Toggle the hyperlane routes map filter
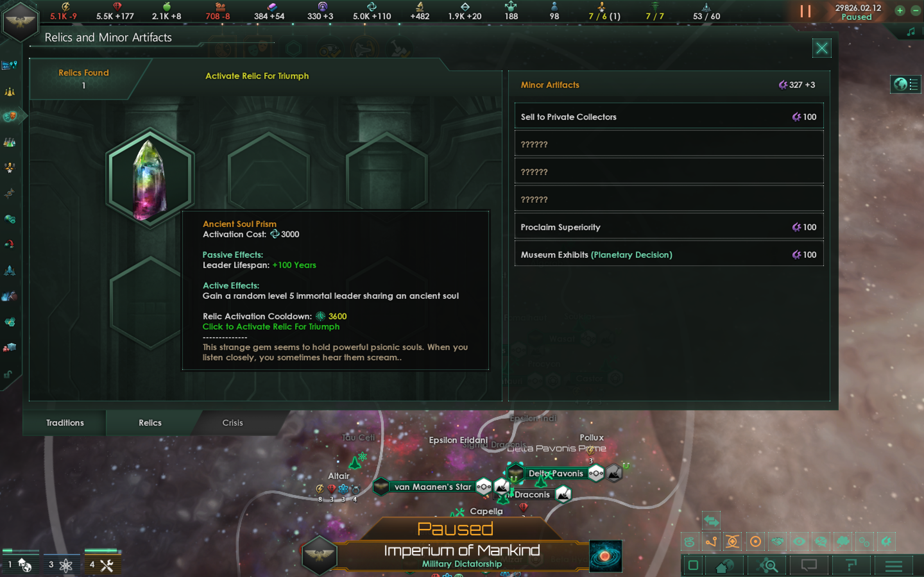The image size is (924, 577). pyautogui.click(x=711, y=541)
